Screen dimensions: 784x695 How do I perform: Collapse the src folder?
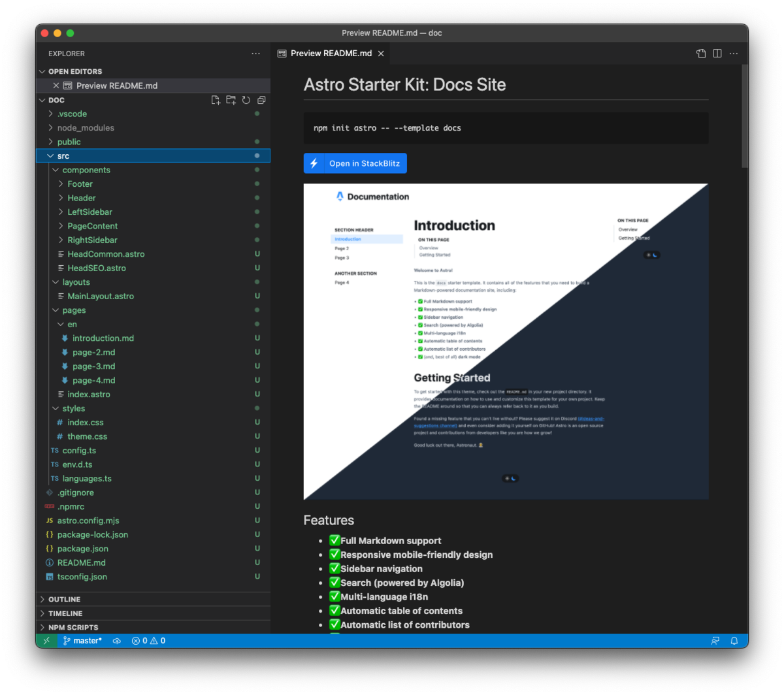pos(153,156)
